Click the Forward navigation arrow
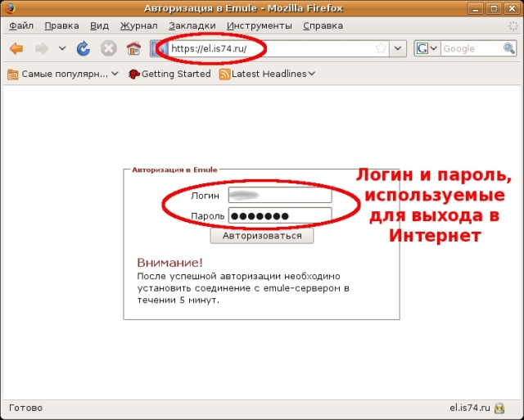 (x=41, y=48)
